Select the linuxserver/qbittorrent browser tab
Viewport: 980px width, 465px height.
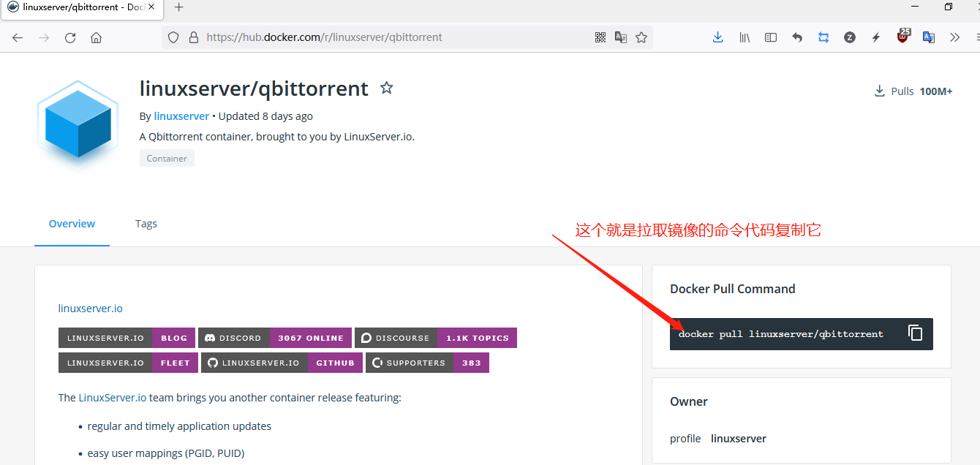[83, 7]
